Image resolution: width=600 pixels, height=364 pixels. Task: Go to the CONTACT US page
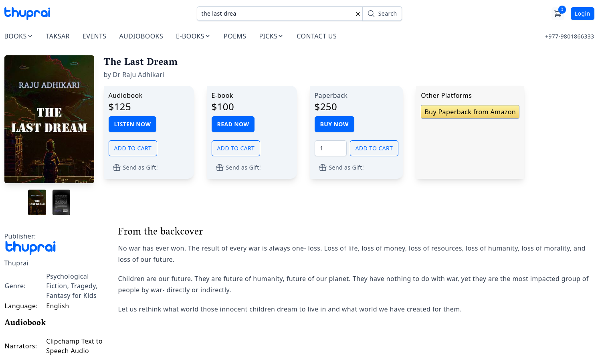tap(316, 36)
